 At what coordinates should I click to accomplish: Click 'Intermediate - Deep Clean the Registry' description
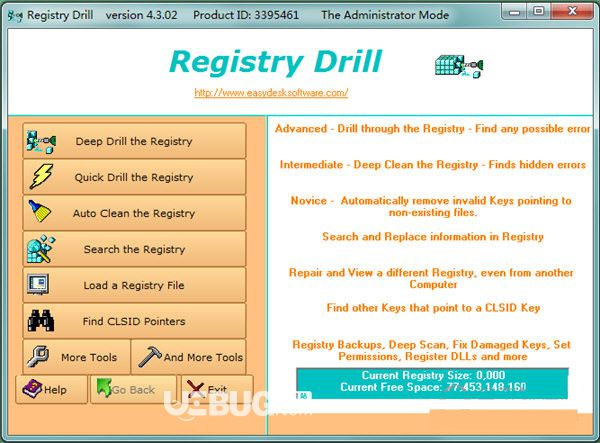click(x=433, y=164)
